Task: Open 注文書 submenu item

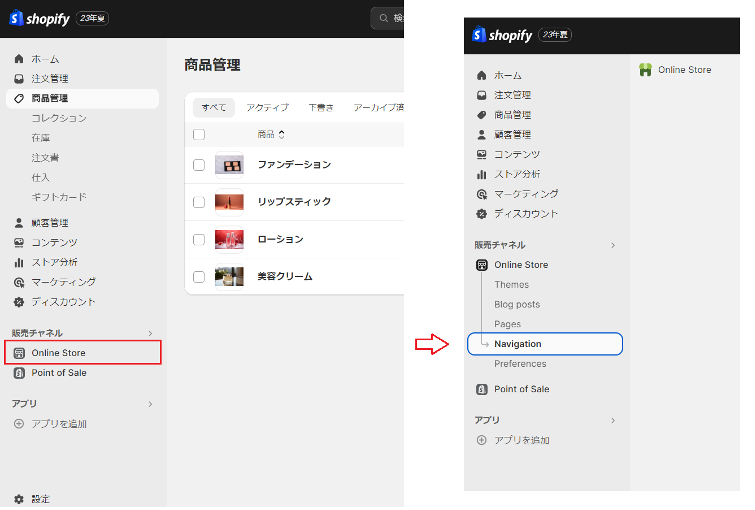Action: click(45, 157)
